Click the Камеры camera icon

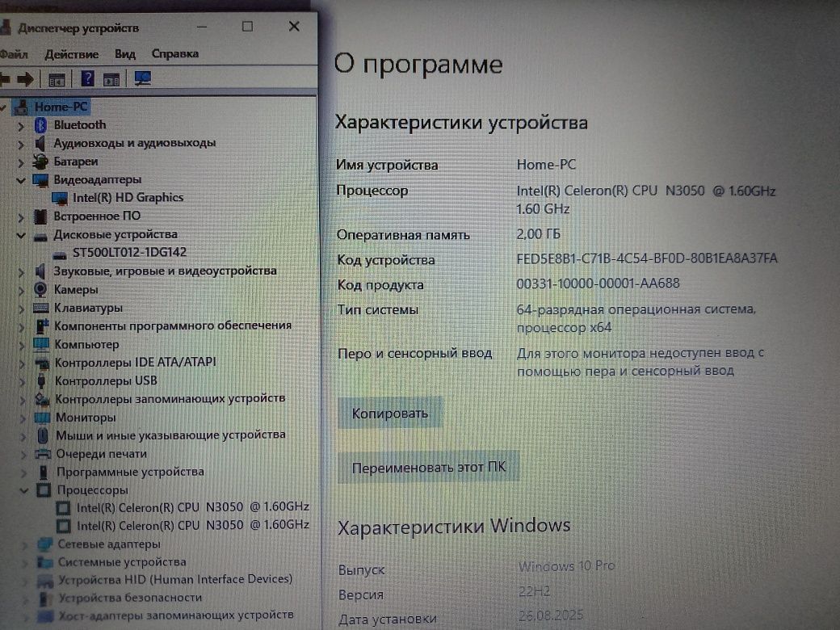click(40, 290)
